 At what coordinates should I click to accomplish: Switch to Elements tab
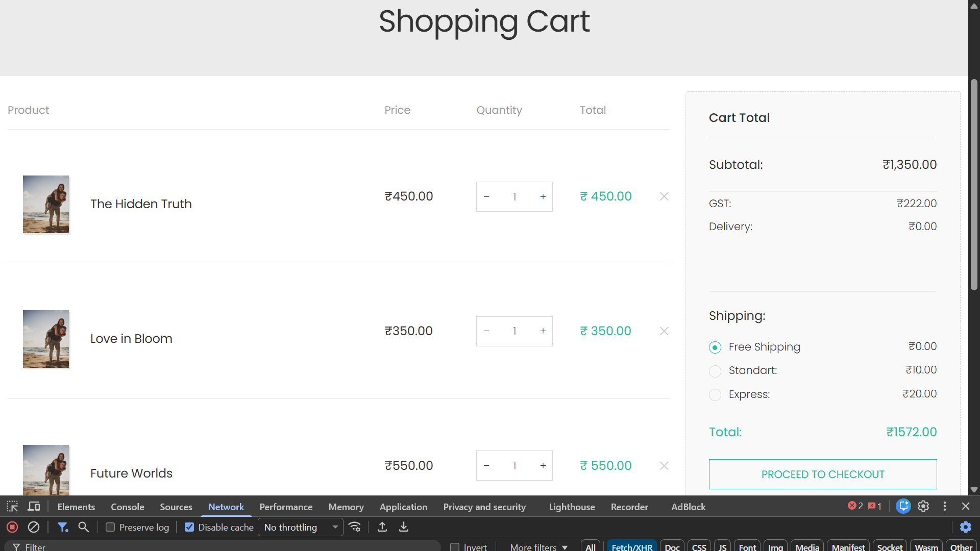76,507
